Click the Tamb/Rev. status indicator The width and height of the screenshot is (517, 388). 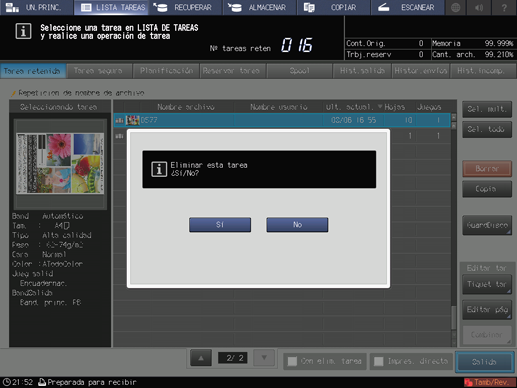pos(490,382)
